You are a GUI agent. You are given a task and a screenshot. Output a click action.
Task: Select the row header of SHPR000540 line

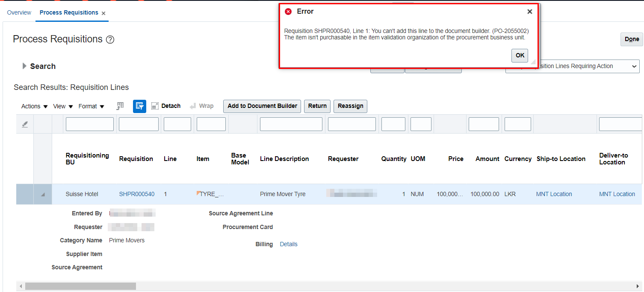pos(25,194)
